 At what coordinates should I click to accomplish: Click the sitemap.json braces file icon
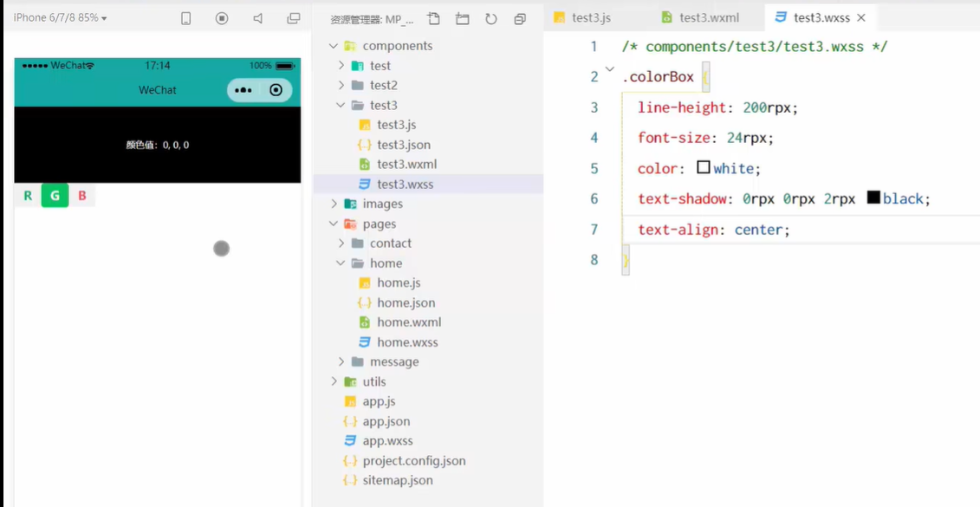click(351, 481)
